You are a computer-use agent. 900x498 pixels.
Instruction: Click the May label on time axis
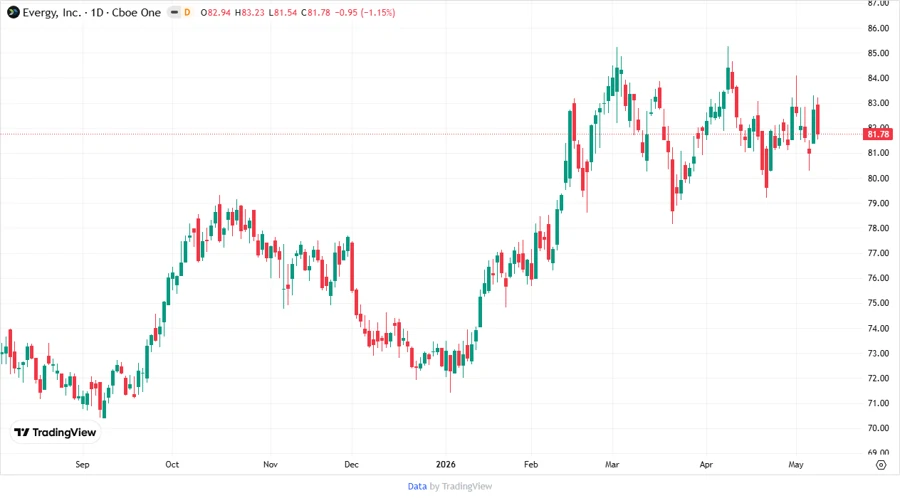[796, 464]
